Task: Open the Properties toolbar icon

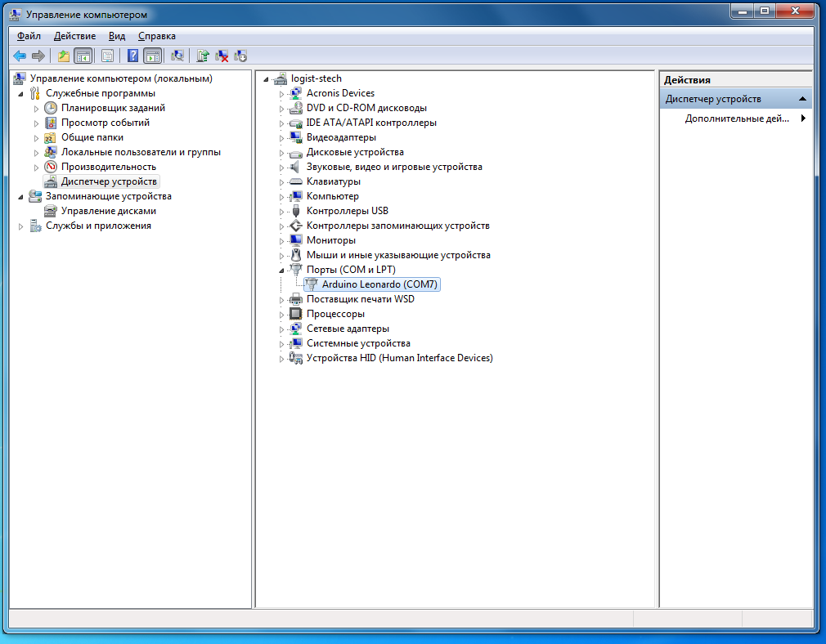Action: click(x=107, y=56)
